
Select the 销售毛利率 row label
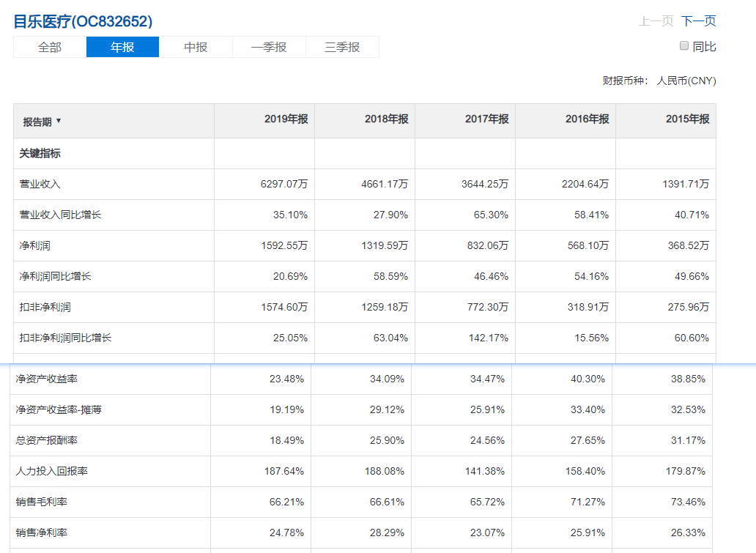click(42, 502)
